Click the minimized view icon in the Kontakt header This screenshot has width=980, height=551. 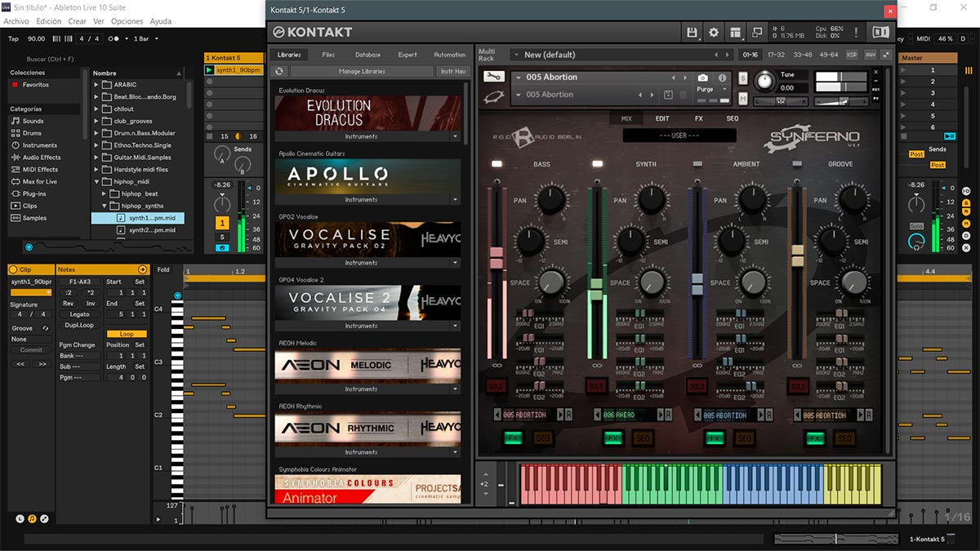click(757, 32)
